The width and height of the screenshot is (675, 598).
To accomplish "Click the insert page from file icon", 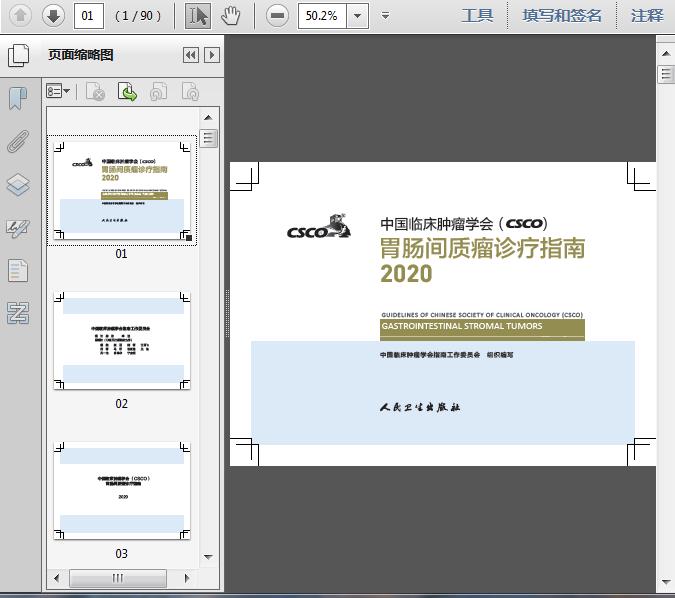I will coord(127,91).
